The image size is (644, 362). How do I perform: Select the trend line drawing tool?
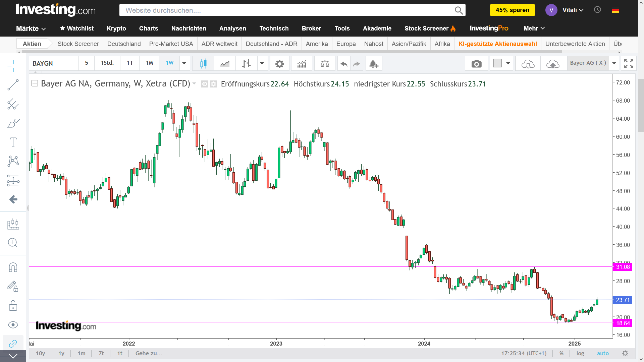point(13,85)
